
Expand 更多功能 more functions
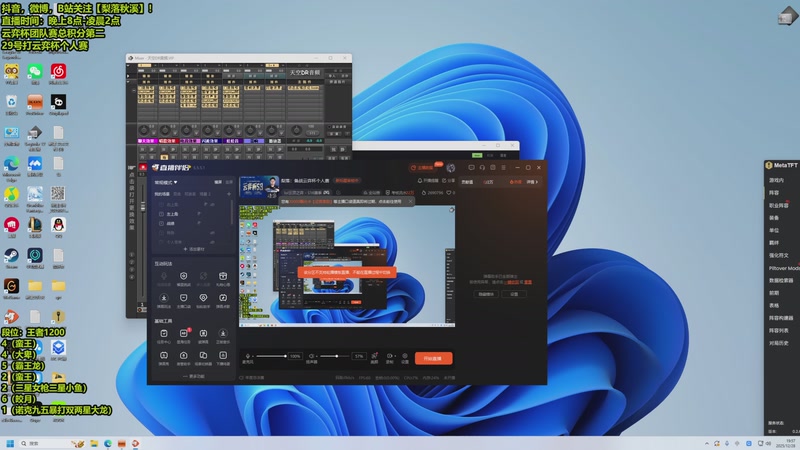coord(194,376)
